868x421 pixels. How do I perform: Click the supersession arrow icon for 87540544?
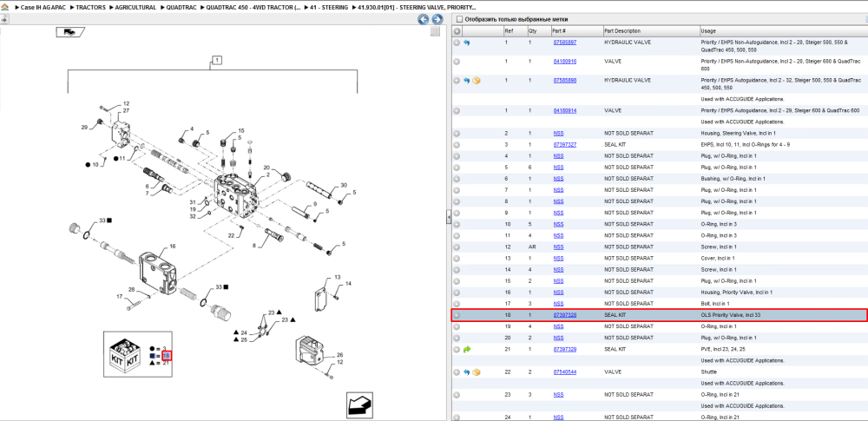[467, 372]
